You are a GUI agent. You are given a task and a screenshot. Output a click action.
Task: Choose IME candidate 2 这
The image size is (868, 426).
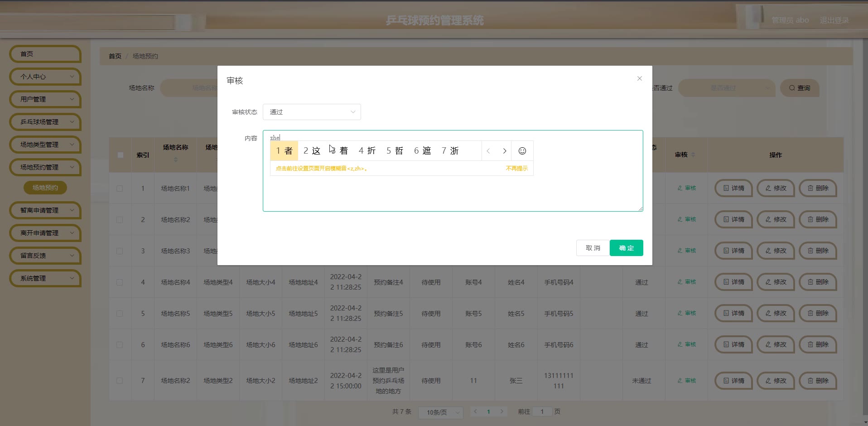click(312, 151)
